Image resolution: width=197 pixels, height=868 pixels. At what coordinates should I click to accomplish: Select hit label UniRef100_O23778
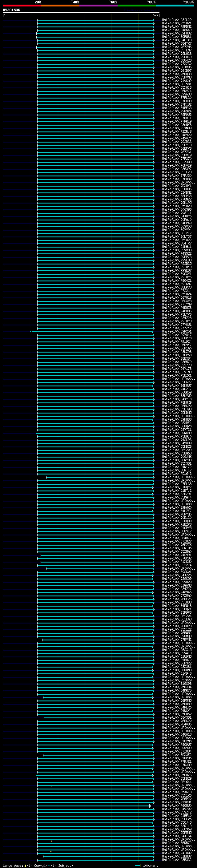coord(177,365)
